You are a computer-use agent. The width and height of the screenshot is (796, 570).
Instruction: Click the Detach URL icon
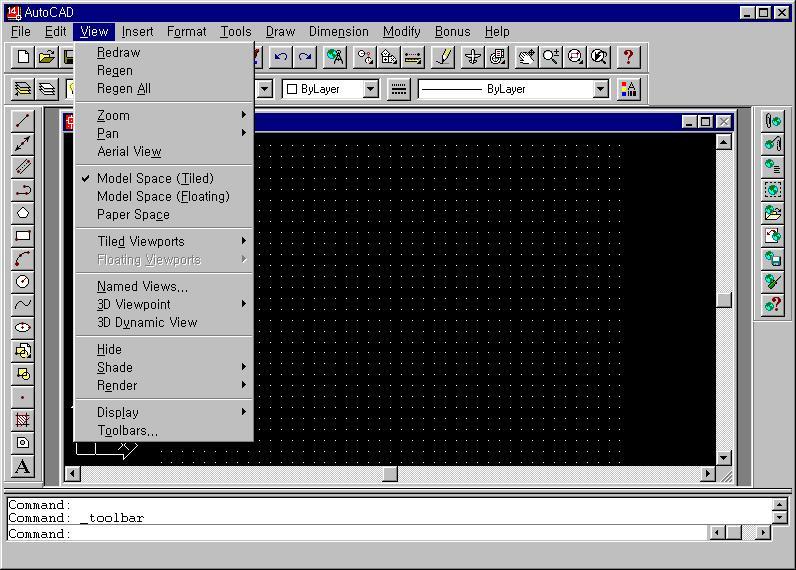(773, 144)
